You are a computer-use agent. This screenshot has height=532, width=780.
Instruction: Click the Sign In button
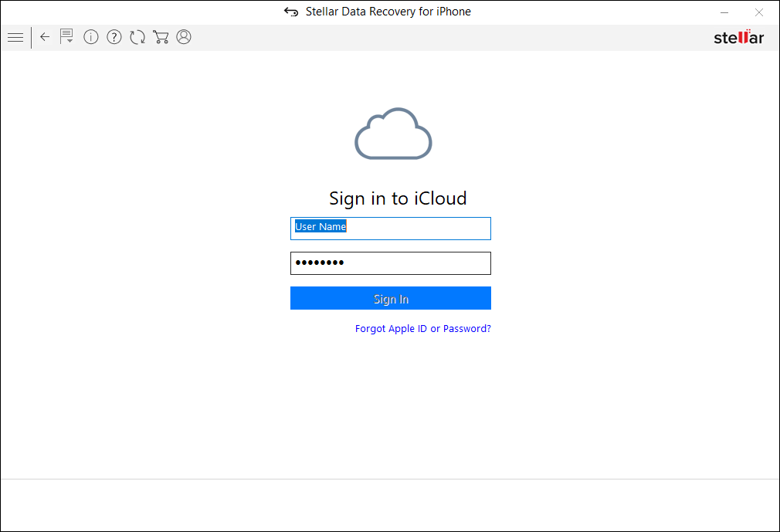point(391,298)
